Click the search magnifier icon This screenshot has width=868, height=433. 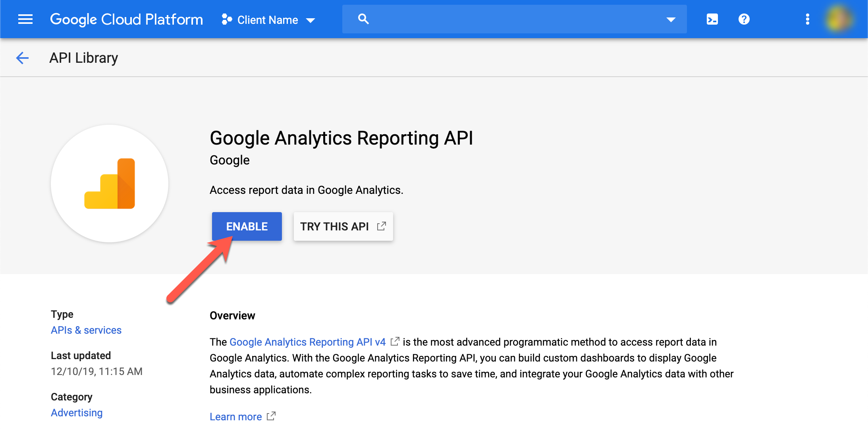point(363,19)
